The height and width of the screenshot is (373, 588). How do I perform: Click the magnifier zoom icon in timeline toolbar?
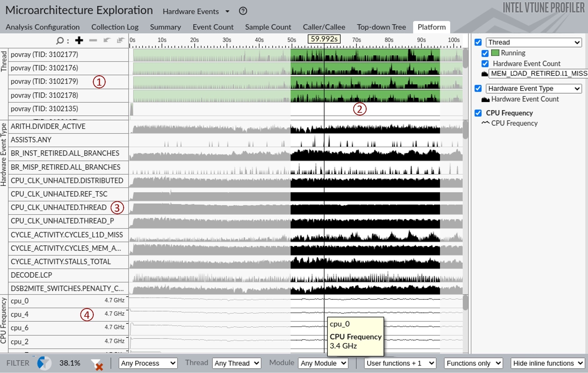[x=60, y=41]
